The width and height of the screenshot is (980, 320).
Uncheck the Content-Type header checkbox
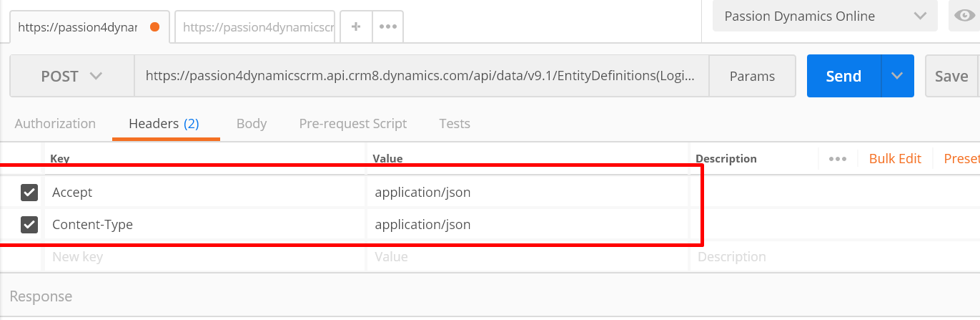[29, 225]
